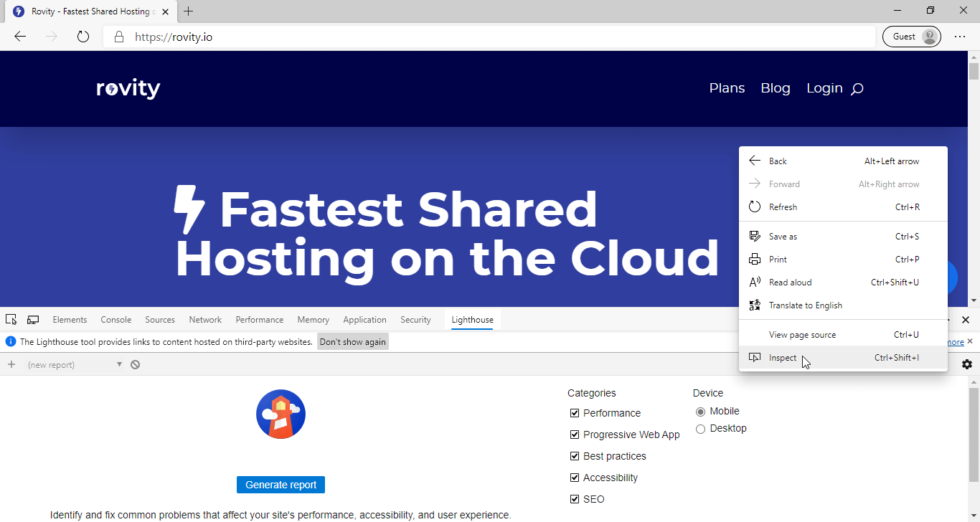
Task: Switch to the Sources tab
Action: (160, 320)
